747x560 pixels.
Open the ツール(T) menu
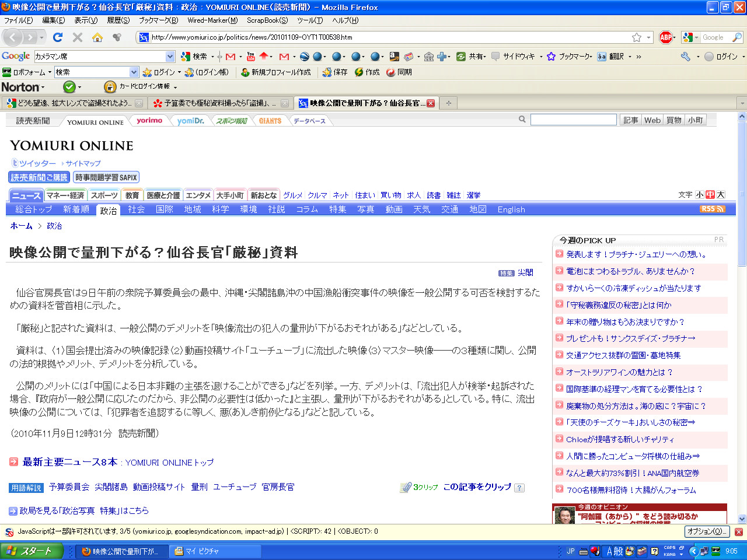(310, 20)
